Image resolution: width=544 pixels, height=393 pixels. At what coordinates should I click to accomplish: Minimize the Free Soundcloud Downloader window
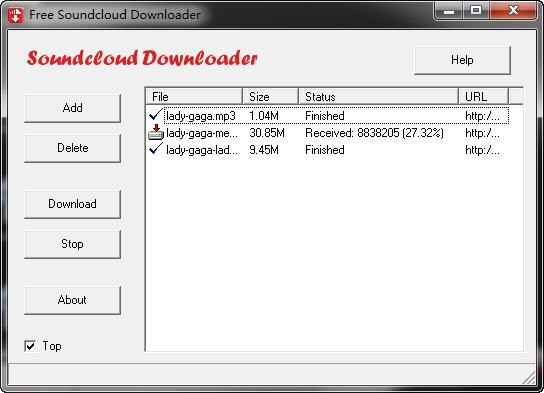tap(448, 11)
